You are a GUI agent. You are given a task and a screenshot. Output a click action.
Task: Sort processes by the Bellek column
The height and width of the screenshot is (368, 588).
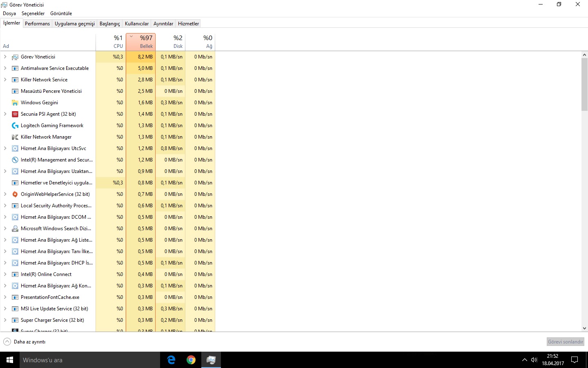point(141,42)
